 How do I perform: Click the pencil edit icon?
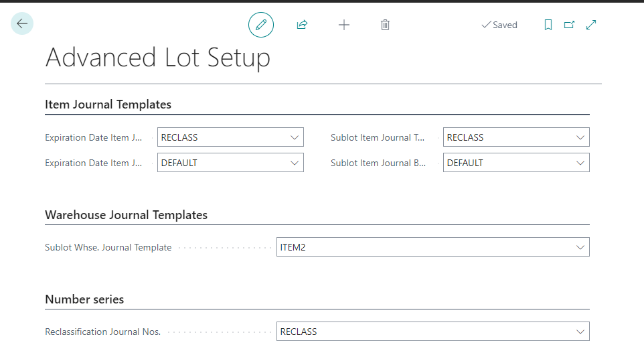[x=261, y=25]
